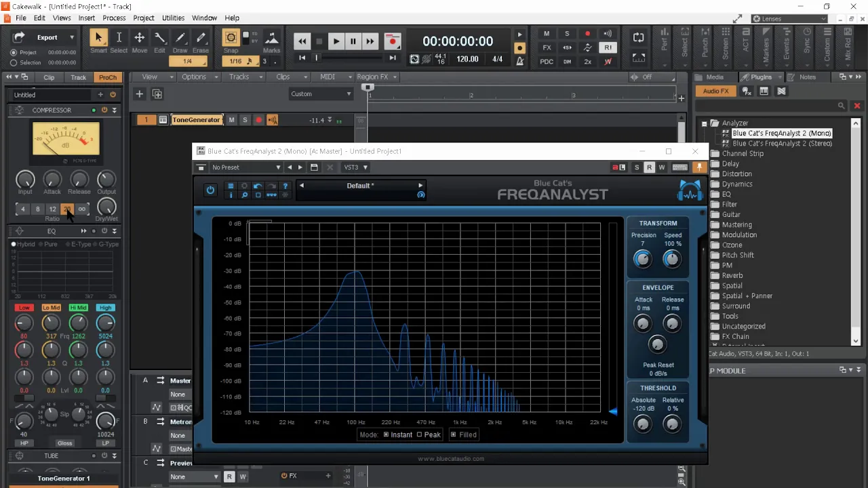Open the Notes browser tab
This screenshot has height=488, width=868.
click(808, 77)
